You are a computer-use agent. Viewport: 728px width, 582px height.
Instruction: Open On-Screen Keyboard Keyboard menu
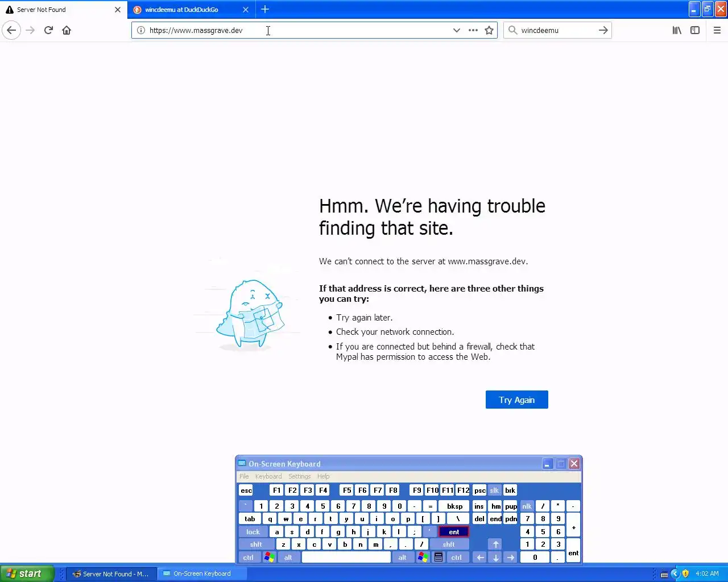pyautogui.click(x=268, y=476)
